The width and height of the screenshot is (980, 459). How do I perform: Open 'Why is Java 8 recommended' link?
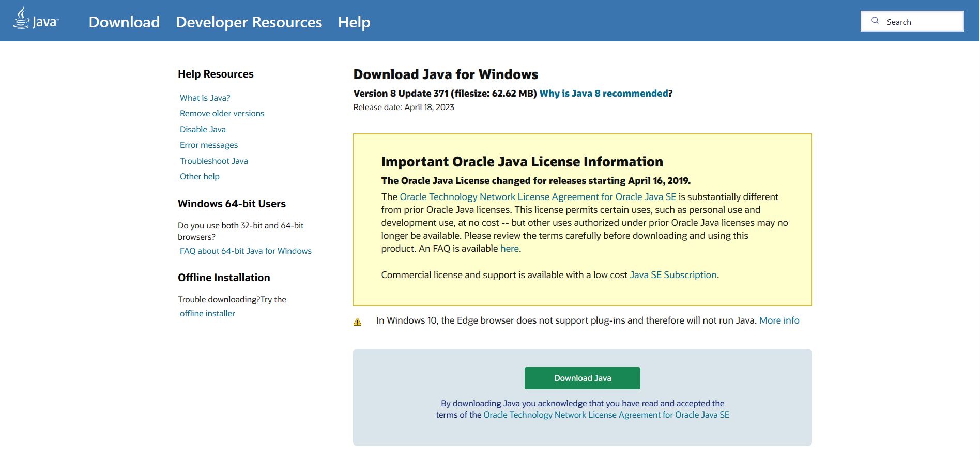604,93
